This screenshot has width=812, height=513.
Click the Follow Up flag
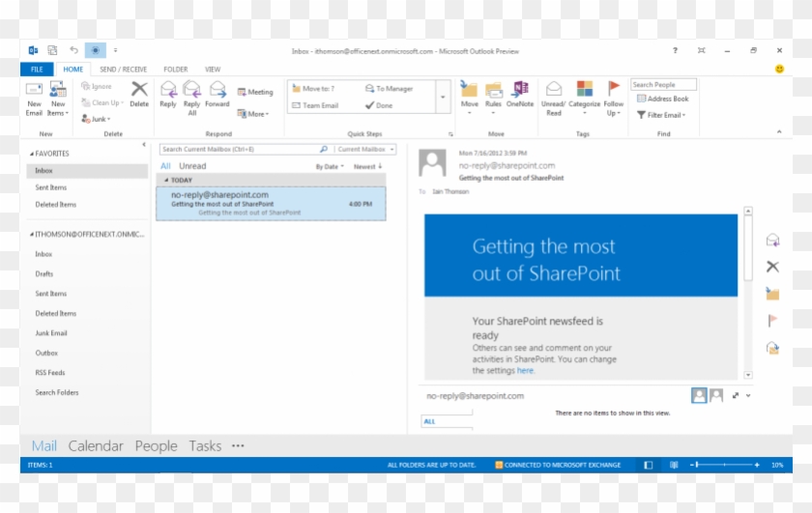(614, 99)
